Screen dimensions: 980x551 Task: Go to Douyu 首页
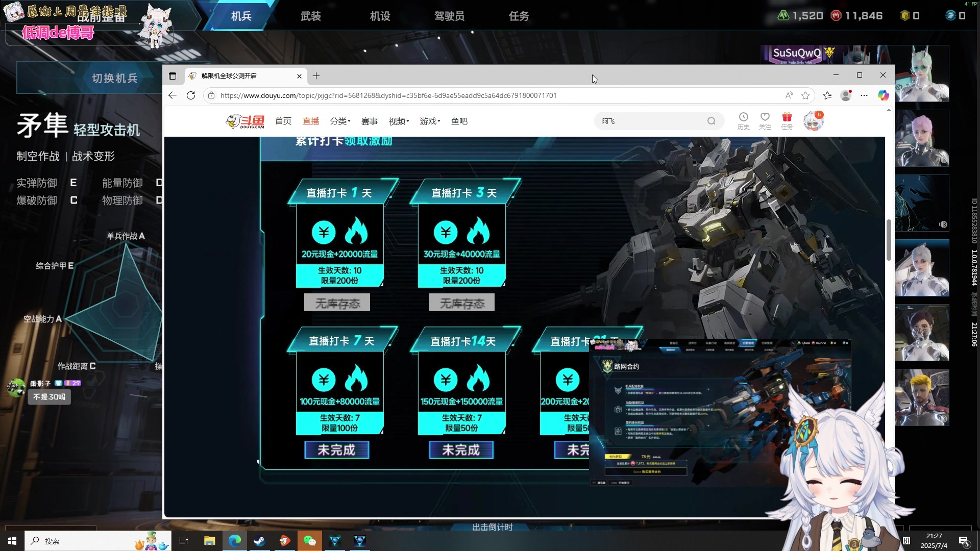(283, 121)
